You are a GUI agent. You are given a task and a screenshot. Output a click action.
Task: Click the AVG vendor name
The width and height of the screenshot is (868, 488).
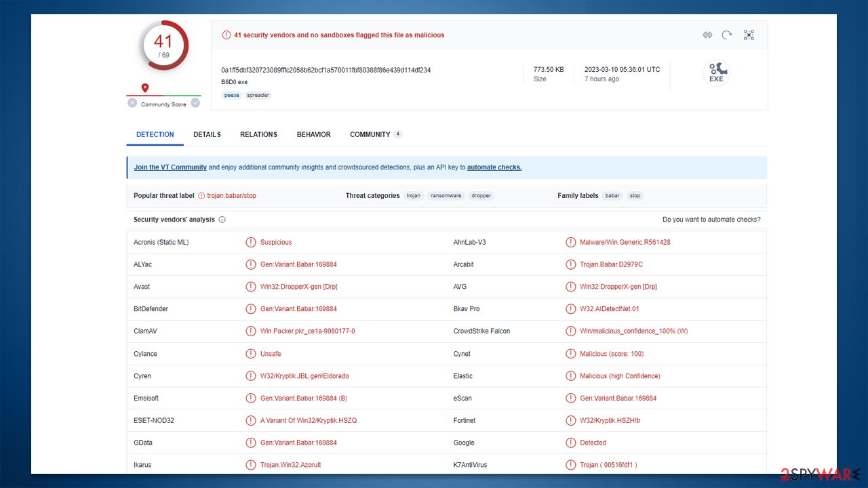tap(460, 287)
